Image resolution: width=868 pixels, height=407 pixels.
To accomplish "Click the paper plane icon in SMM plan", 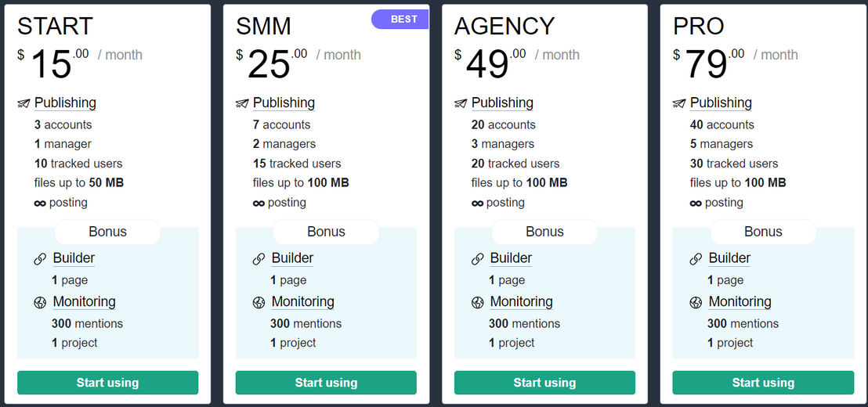I will tap(242, 103).
